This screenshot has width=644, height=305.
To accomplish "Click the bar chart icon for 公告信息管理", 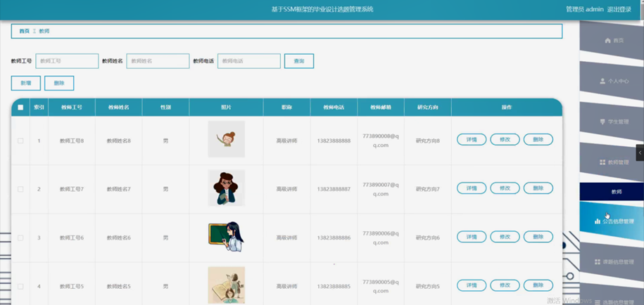I will point(597,221).
